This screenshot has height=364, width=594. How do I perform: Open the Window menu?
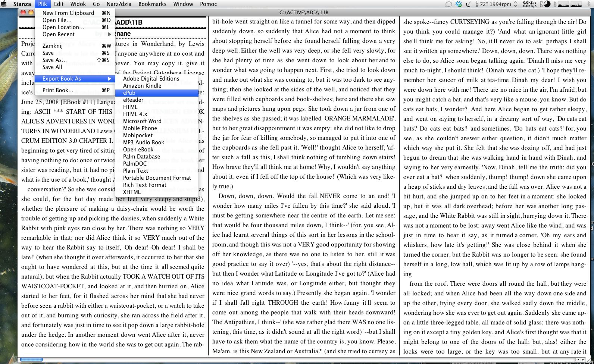183,4
